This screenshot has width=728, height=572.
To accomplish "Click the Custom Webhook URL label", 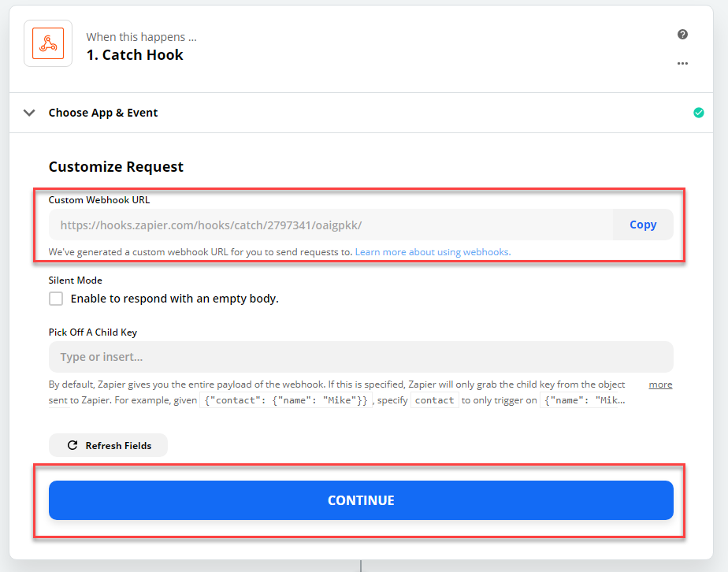I will [99, 199].
